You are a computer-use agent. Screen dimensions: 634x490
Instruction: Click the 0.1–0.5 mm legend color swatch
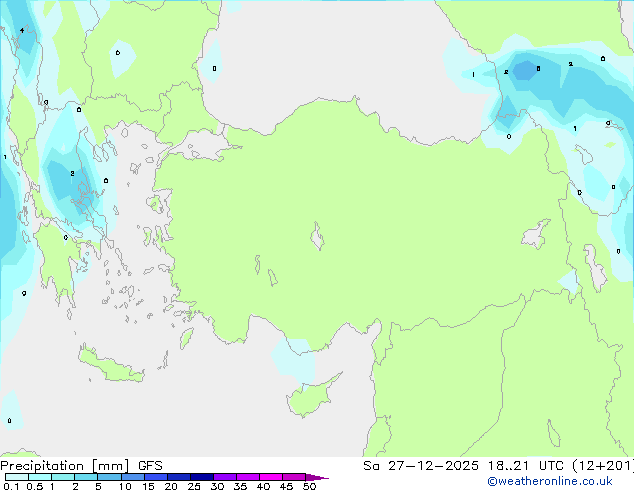[17, 477]
